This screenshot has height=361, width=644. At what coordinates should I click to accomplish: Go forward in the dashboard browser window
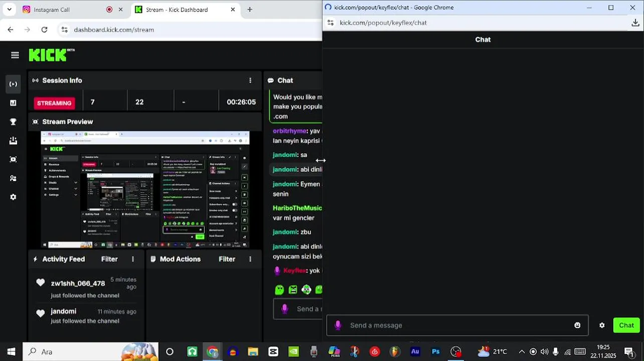click(x=28, y=30)
